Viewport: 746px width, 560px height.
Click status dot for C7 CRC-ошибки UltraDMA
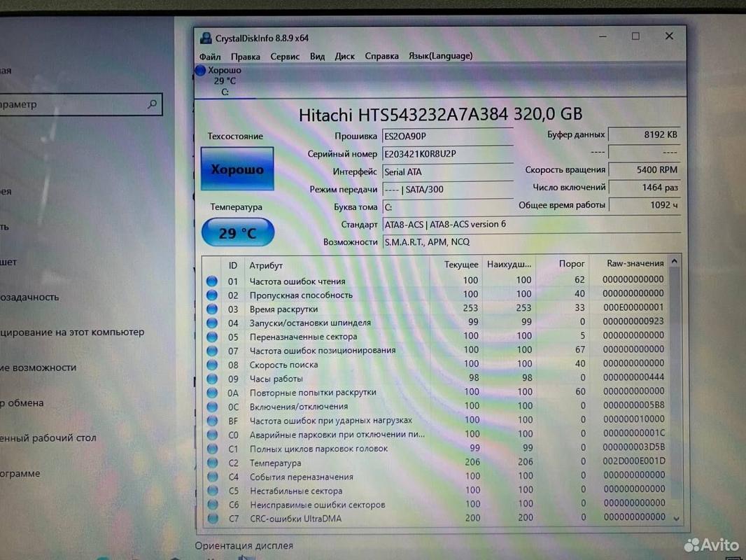click(213, 519)
